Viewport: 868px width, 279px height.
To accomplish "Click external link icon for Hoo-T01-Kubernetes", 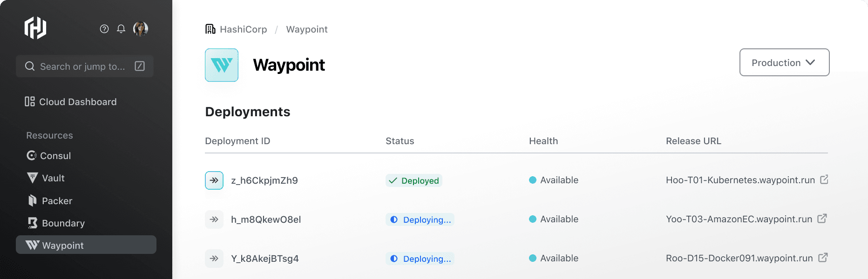I will pyautogui.click(x=824, y=179).
